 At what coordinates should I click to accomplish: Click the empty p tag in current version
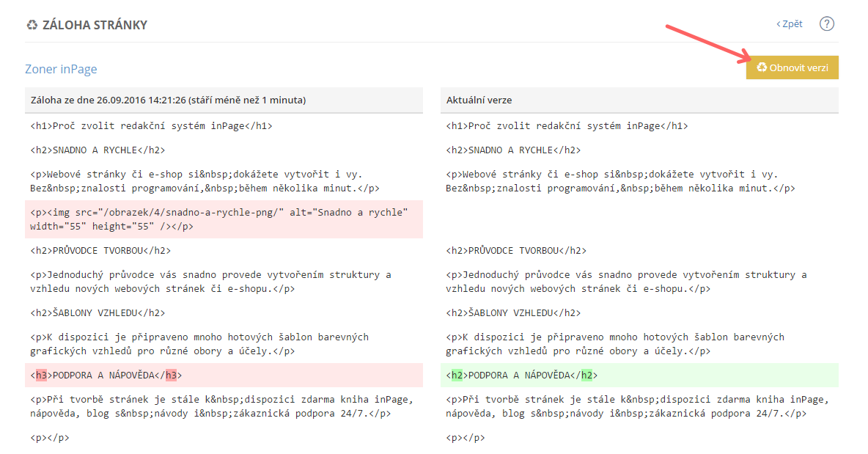click(465, 438)
